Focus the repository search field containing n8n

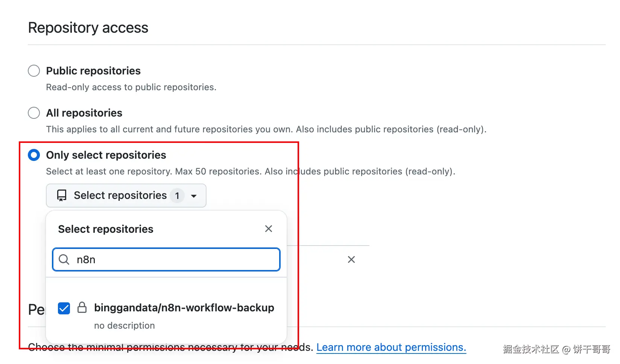173,259
